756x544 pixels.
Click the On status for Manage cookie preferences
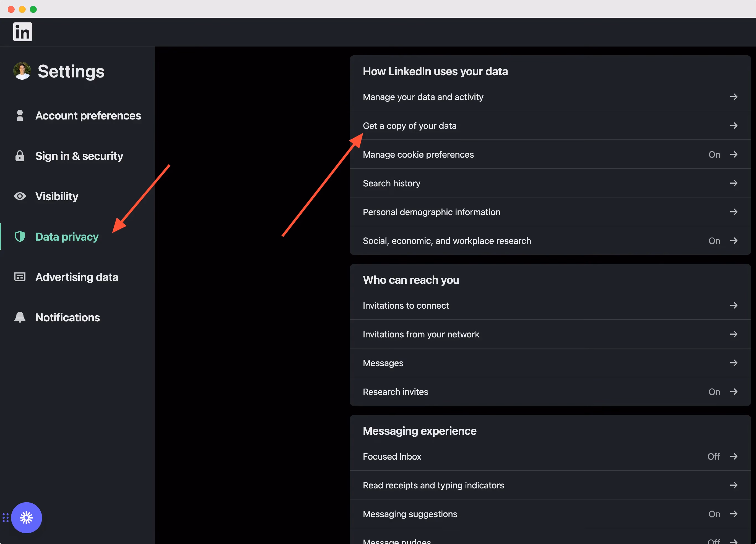714,155
